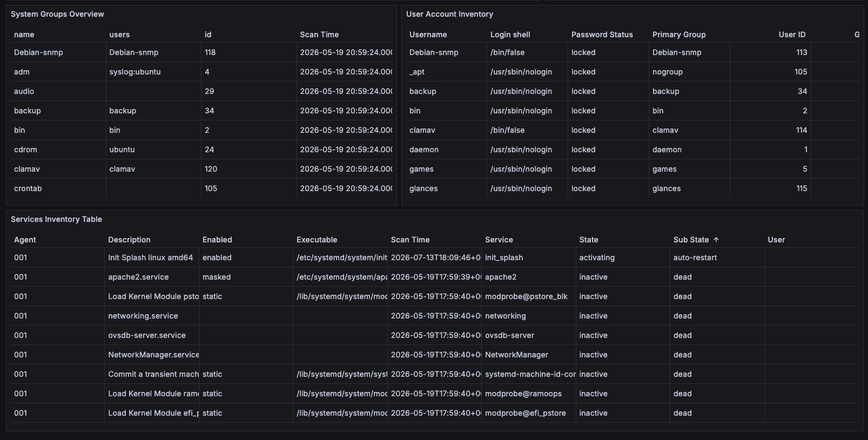Open the System Groups Overview panel title
868x440 pixels.
coord(57,14)
